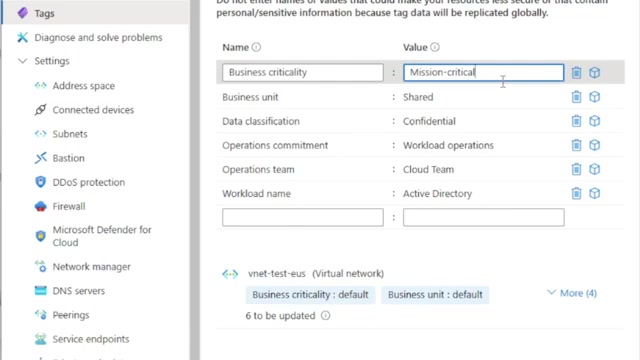Click the Tags purple tag icon
Image resolution: width=640 pixels, height=360 pixels.
[x=23, y=13]
